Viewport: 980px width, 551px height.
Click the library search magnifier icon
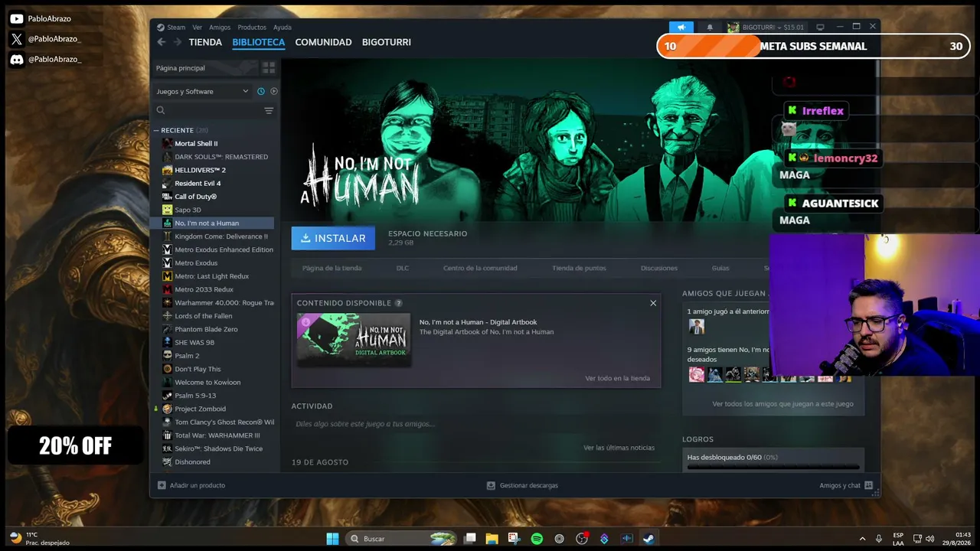coord(161,111)
